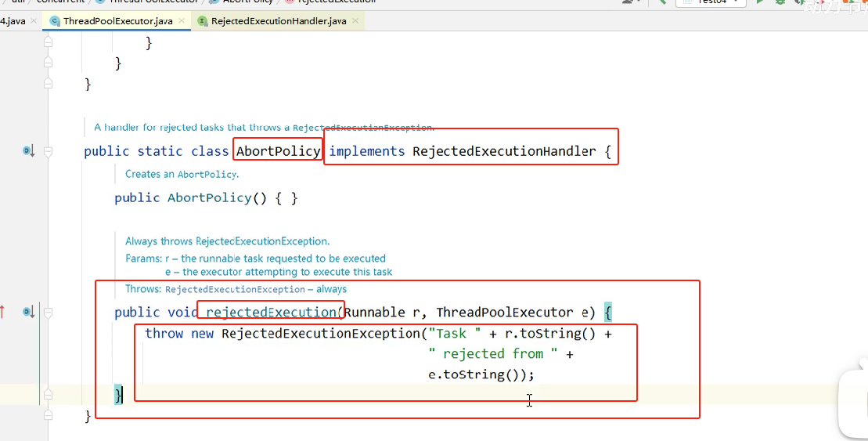Click the ThreadPoolExecutor parameter type
868x441 pixels.
coord(505,313)
